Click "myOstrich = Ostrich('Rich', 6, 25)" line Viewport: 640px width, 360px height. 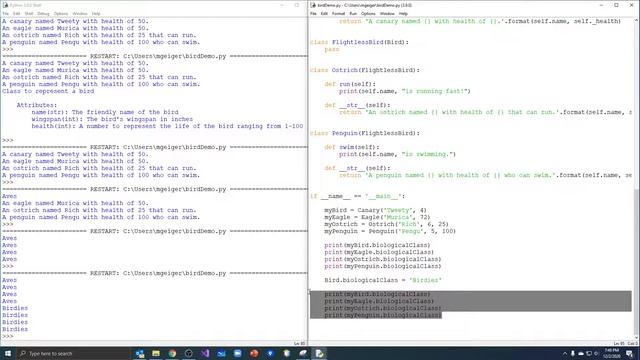387,224
